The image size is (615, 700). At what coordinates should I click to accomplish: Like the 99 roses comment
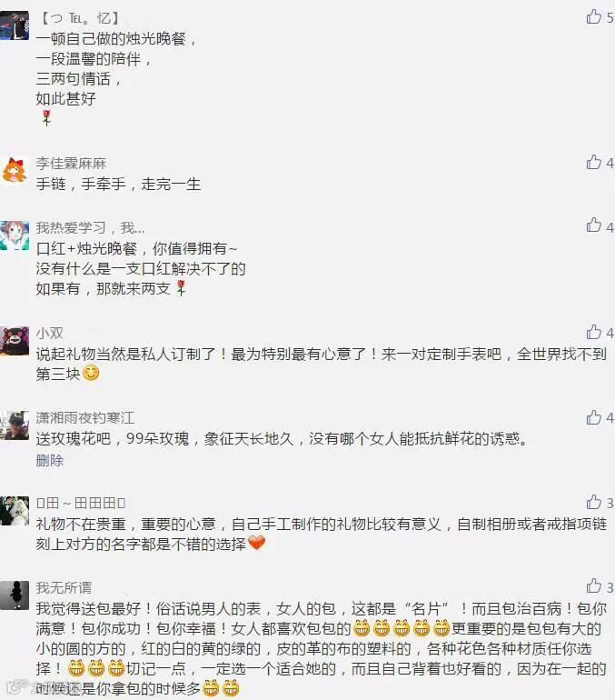[593, 417]
